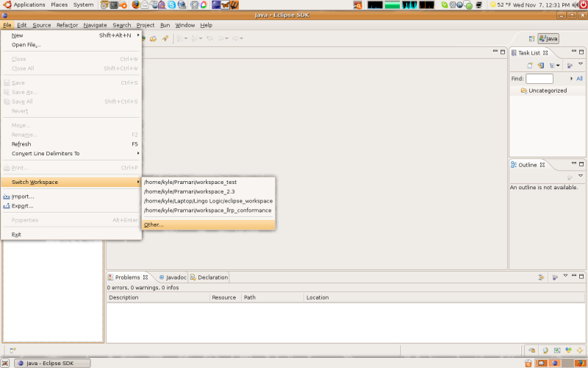The image size is (588, 368).
Task: Click the Open Perspective icon
Action: 531,38
